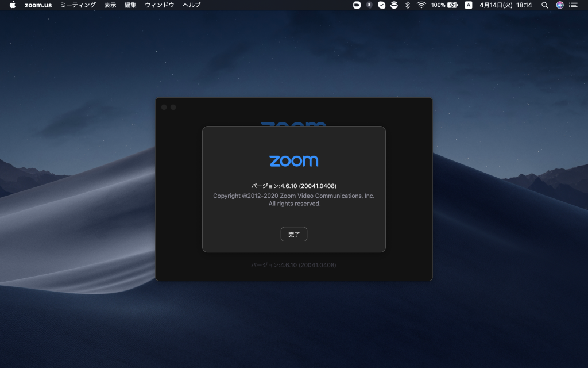
Task: Click the battery 100% indicator
Action: (444, 5)
